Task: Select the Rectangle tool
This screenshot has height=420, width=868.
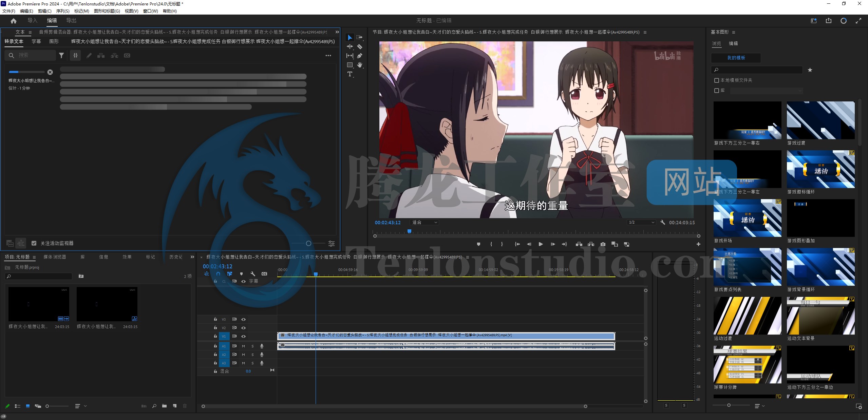Action: (x=350, y=65)
